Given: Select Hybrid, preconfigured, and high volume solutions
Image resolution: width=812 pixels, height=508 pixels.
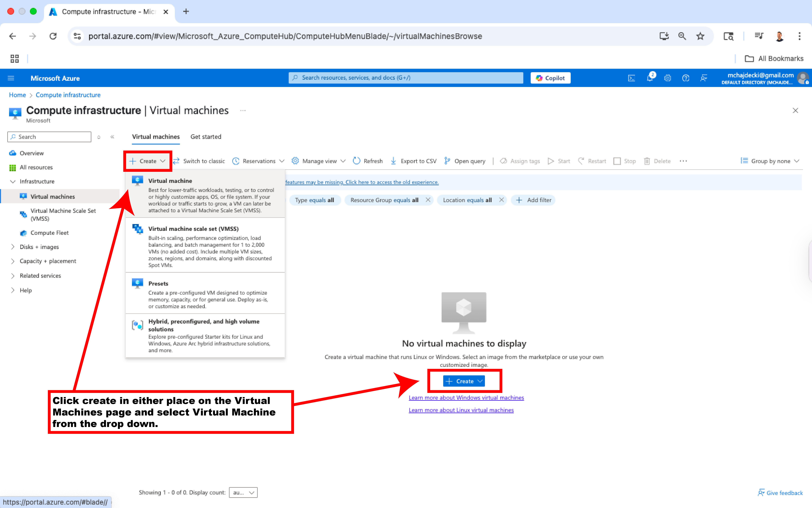Looking at the screenshot, I should [205, 336].
